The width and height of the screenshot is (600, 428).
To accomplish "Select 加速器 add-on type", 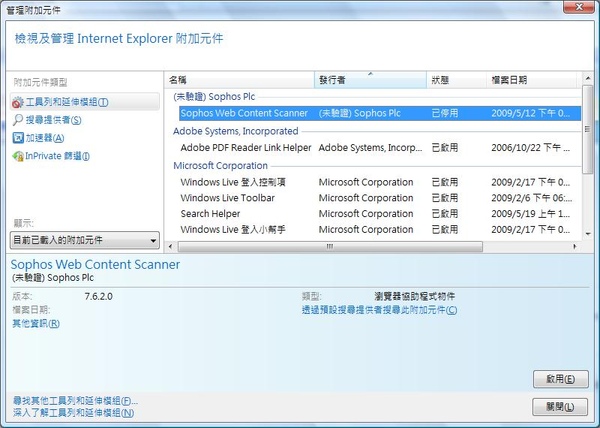I will tap(45, 138).
